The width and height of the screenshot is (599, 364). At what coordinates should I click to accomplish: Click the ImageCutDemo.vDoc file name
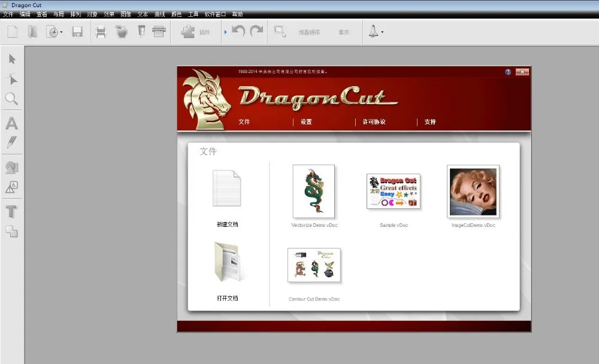(473, 225)
